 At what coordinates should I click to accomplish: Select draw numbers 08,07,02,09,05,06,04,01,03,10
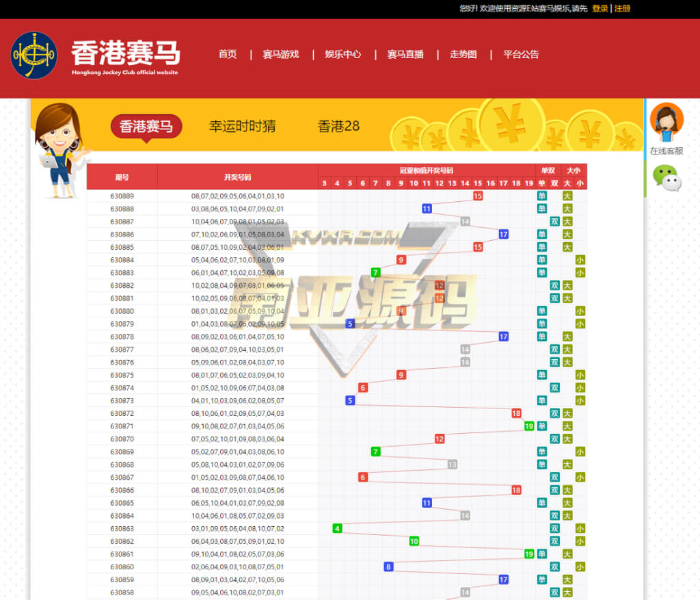237,196
